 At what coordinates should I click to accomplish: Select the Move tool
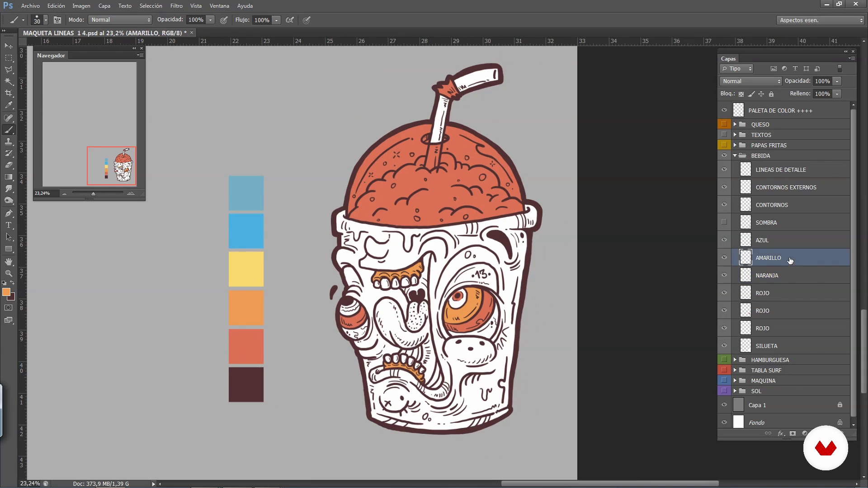tap(9, 46)
